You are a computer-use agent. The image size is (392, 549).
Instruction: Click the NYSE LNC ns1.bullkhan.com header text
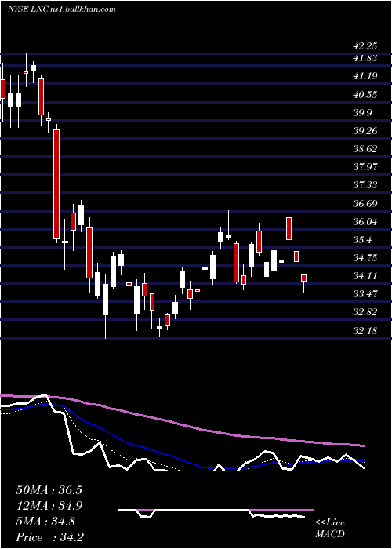(62, 9)
